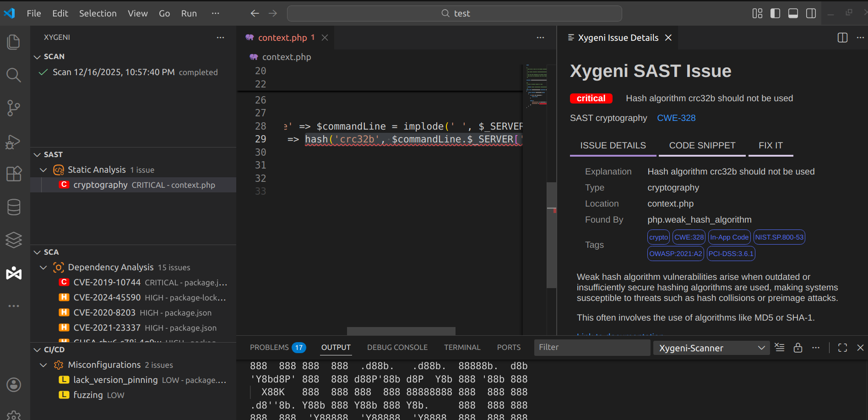
Task: Open the Xygeni-Scanner output channel dropdown
Action: tap(711, 348)
